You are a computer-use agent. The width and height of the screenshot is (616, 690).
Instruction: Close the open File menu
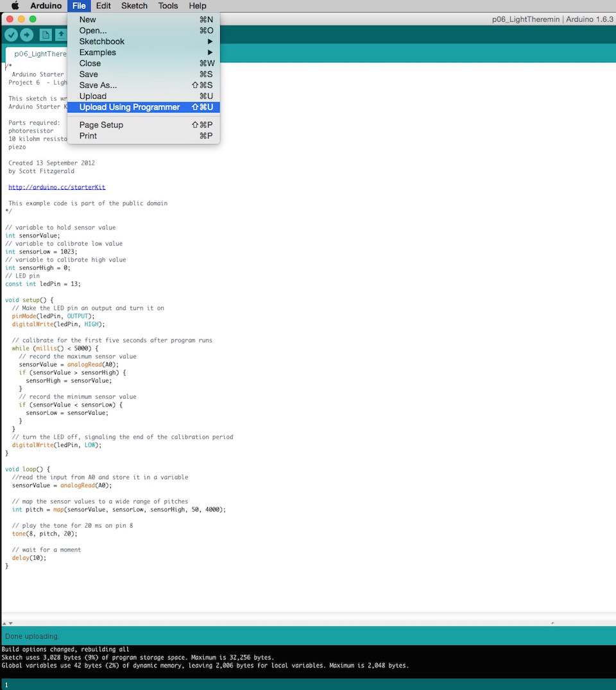[x=79, y=6]
